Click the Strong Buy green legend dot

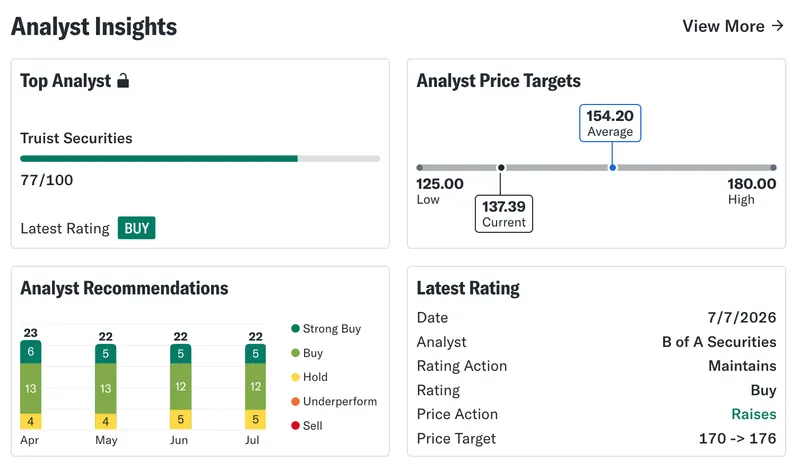coord(295,328)
